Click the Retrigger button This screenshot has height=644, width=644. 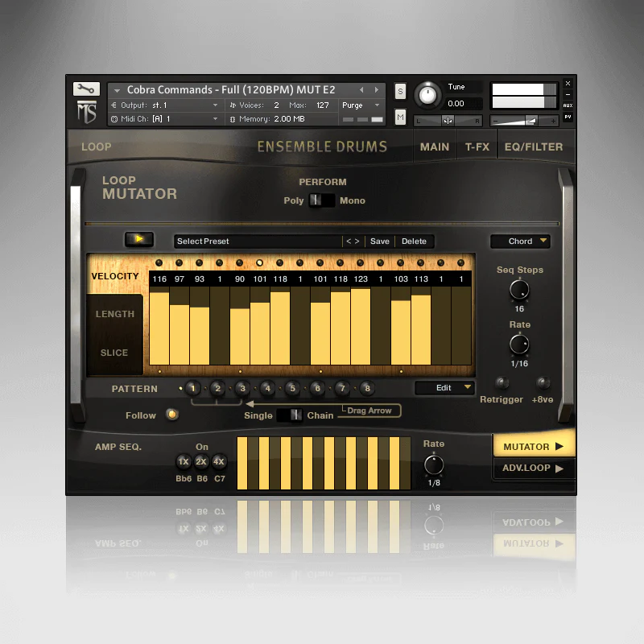click(502, 383)
